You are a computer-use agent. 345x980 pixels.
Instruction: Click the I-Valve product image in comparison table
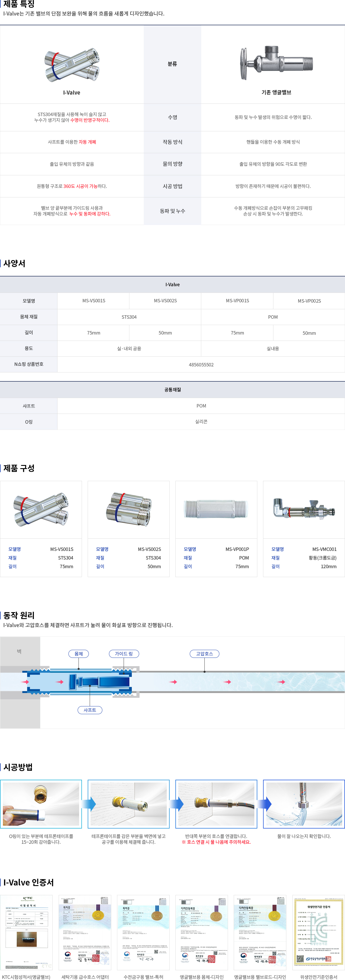tap(72, 65)
